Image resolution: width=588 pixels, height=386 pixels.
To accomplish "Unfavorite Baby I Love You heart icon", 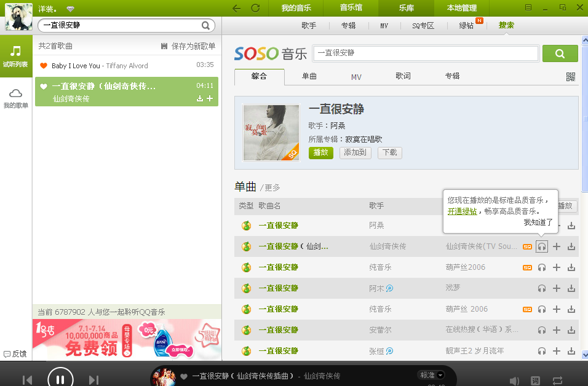I will point(44,66).
